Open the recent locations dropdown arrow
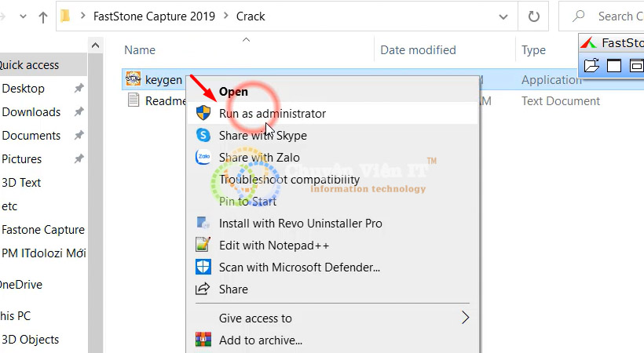The image size is (644, 353). [13, 16]
